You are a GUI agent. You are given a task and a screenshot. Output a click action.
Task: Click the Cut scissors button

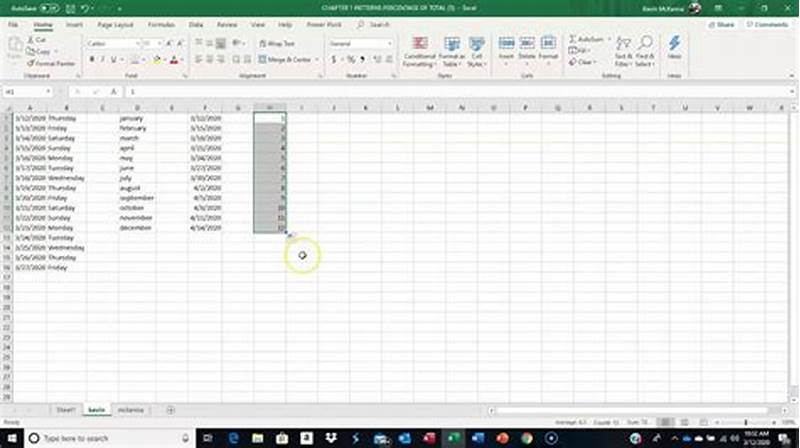pos(36,40)
